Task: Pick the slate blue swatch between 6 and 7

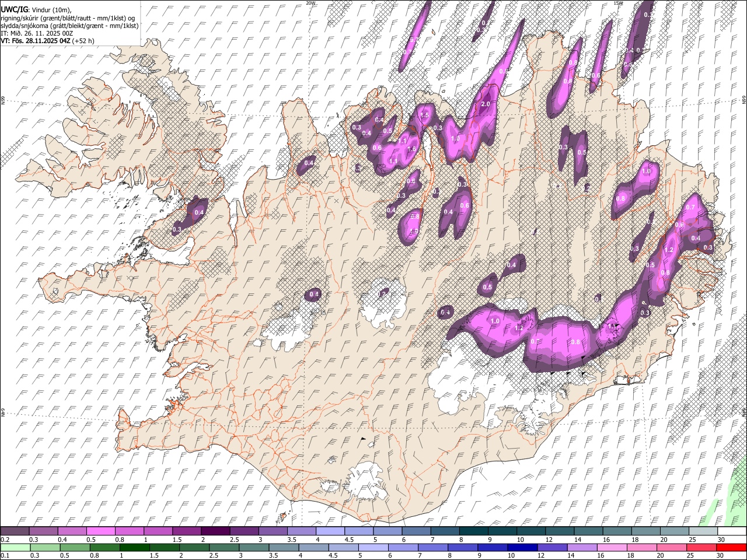Action: coord(416,531)
